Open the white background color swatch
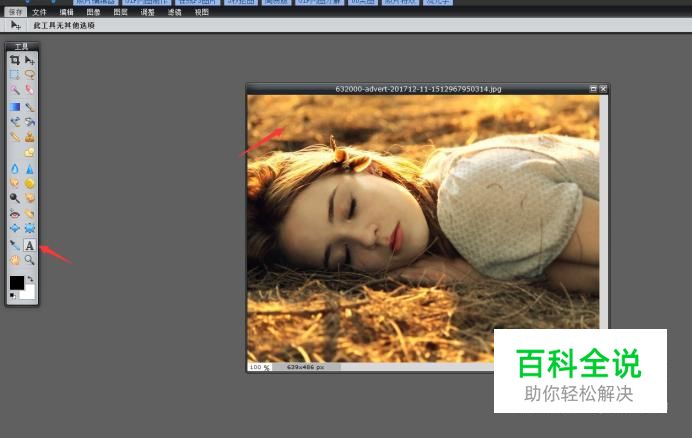Image resolution: width=692 pixels, height=438 pixels. click(x=29, y=293)
